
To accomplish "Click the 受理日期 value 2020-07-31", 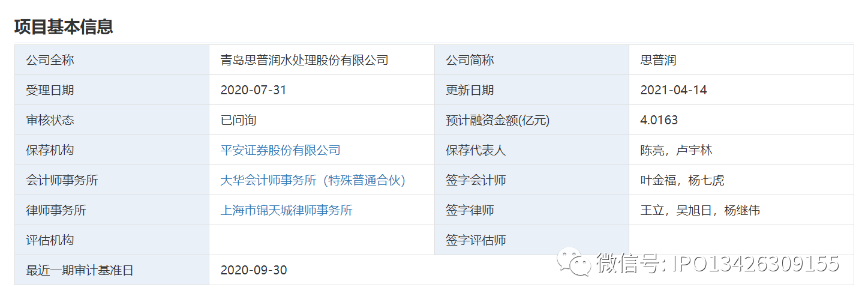I will [253, 90].
